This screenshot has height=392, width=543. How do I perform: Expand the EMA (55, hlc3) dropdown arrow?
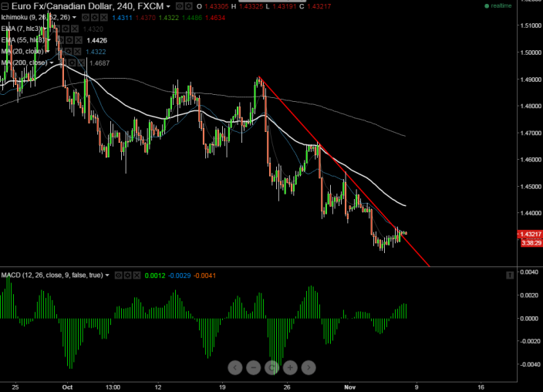point(49,40)
